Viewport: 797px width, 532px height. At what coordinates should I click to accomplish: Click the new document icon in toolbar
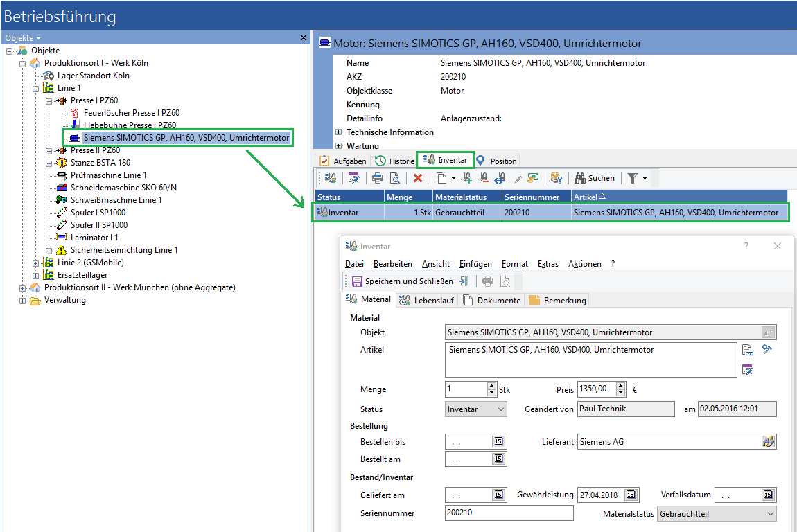441,178
